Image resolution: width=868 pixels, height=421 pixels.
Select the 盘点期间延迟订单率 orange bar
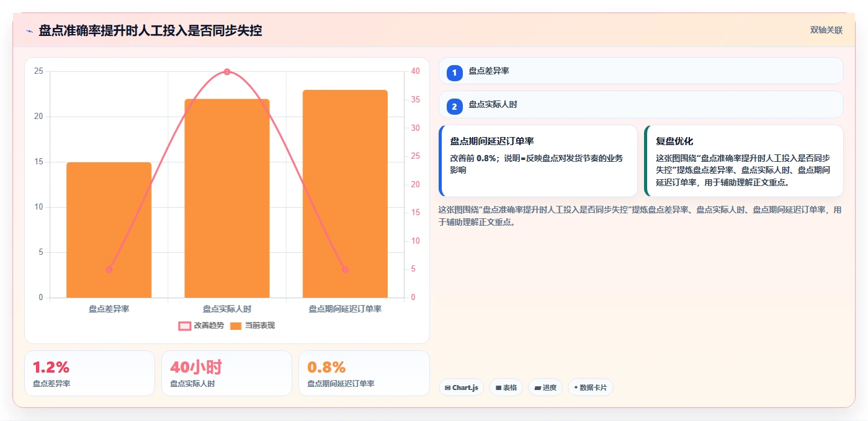click(345, 194)
